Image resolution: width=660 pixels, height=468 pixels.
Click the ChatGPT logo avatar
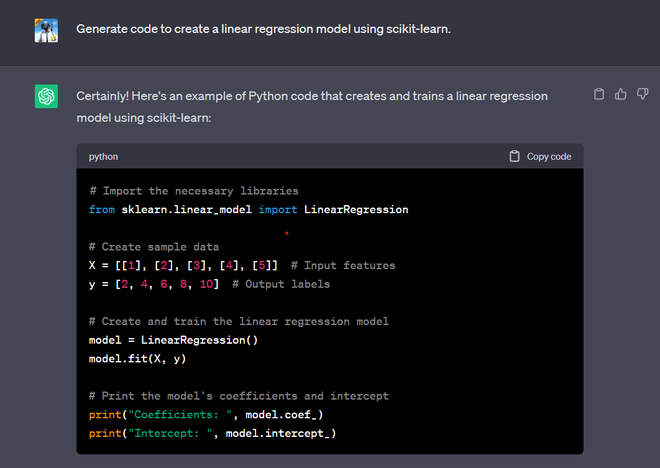click(46, 96)
